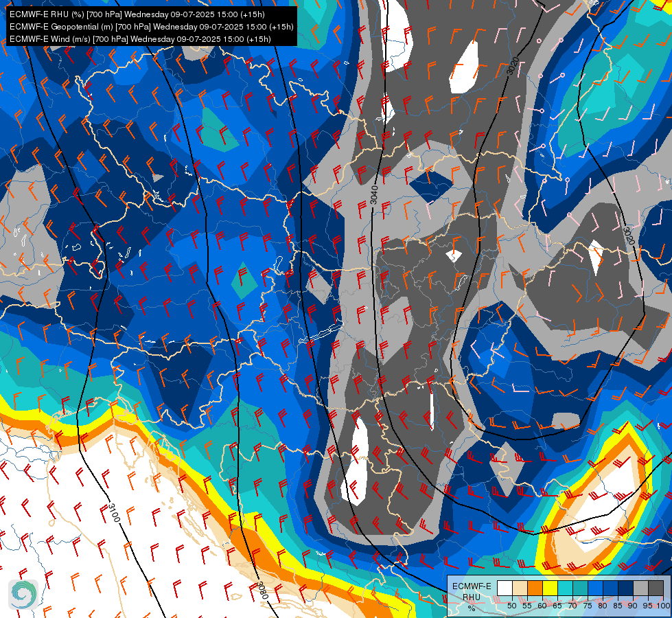
Task: Click the legend value 65
Action: 557,606
